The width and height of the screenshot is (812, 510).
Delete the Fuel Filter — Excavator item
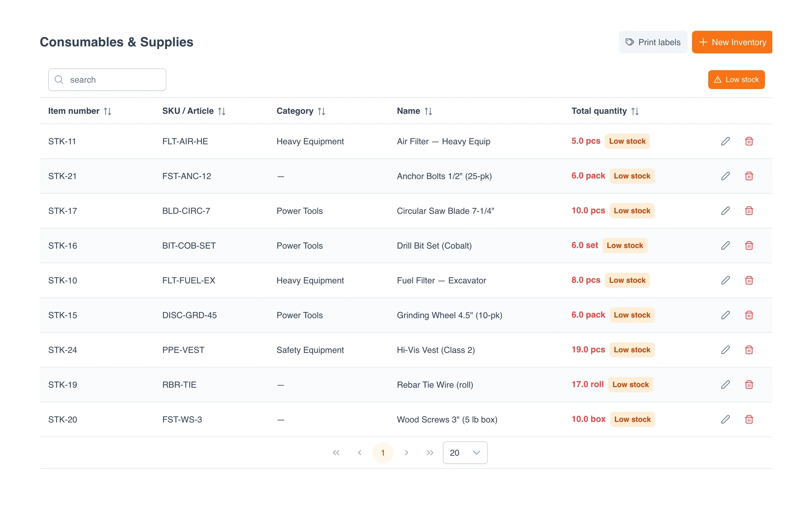(x=749, y=280)
